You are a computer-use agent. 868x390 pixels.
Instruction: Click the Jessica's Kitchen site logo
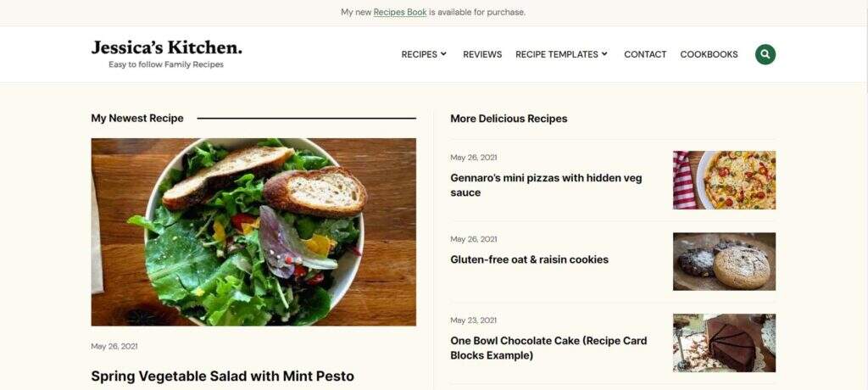[166, 47]
